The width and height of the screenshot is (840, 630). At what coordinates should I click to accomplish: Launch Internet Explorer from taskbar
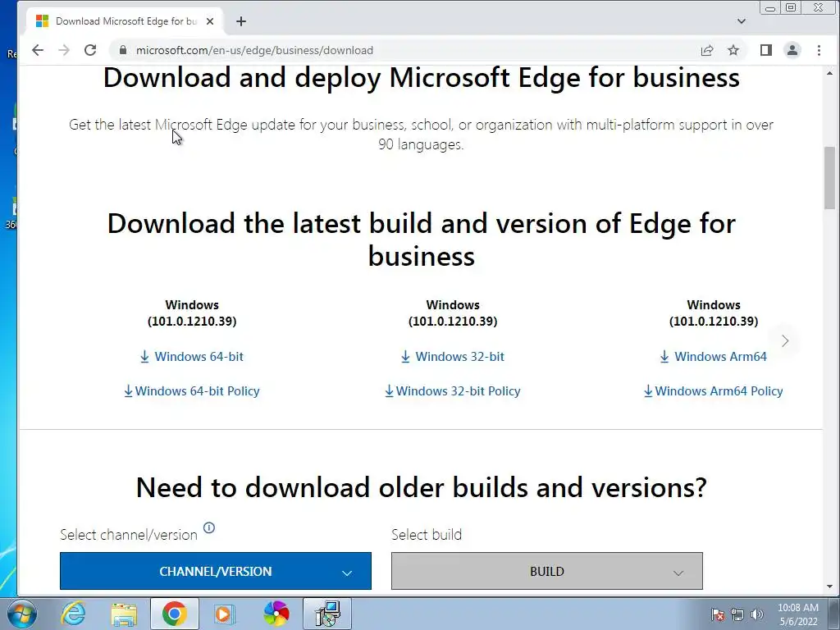click(x=73, y=614)
